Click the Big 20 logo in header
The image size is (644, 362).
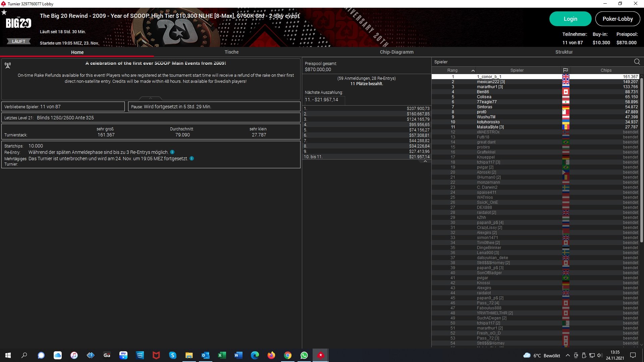[x=18, y=23]
